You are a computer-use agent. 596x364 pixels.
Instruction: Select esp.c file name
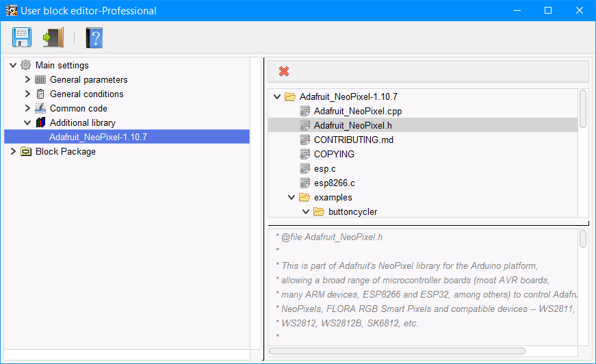point(325,168)
